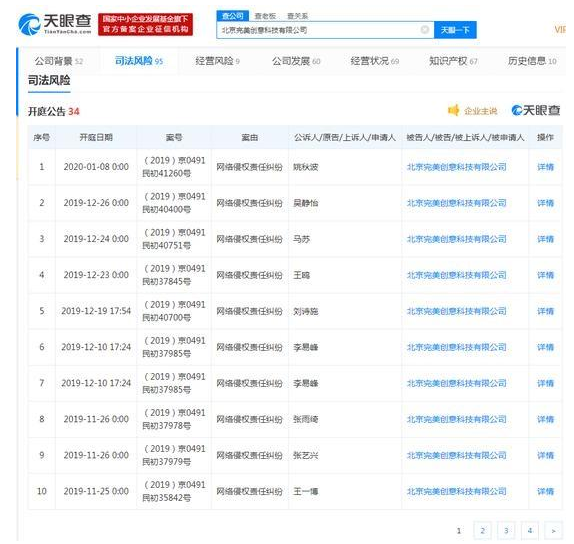Viewport: 574px width, 544px height.
Task: Click case number 民初37845号
Action: pos(167,282)
